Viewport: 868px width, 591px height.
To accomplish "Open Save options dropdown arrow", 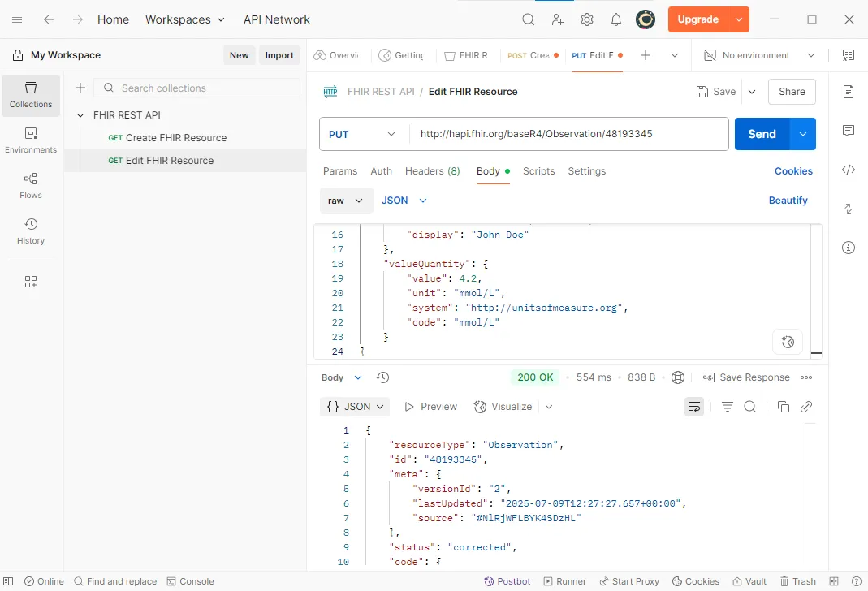I will point(752,91).
